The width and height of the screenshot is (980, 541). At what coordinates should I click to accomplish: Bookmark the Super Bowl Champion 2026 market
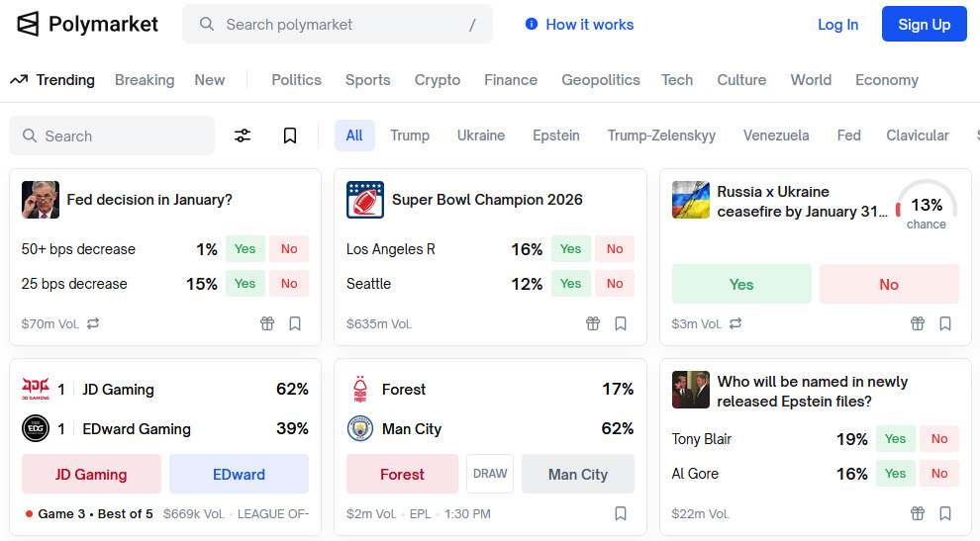coord(621,323)
